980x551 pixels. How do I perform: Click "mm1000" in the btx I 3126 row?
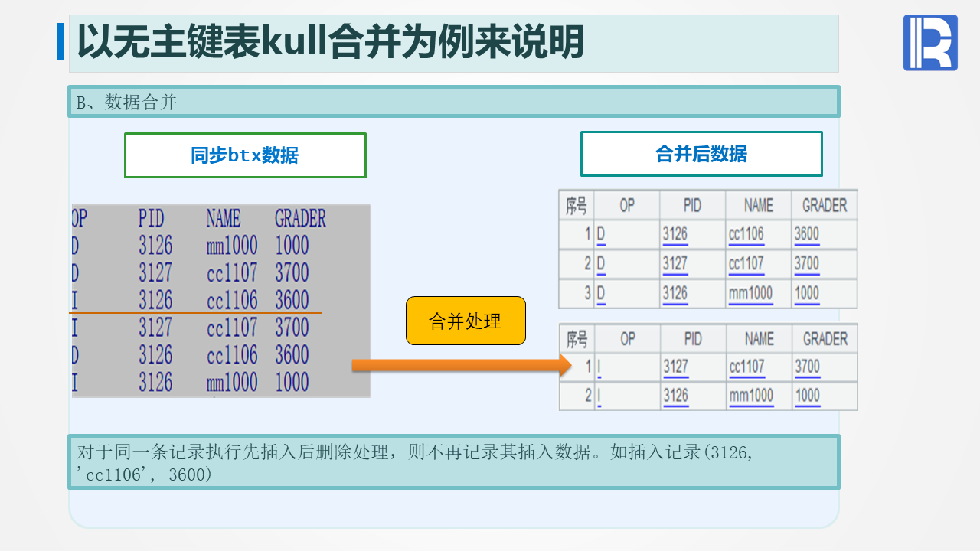[232, 382]
